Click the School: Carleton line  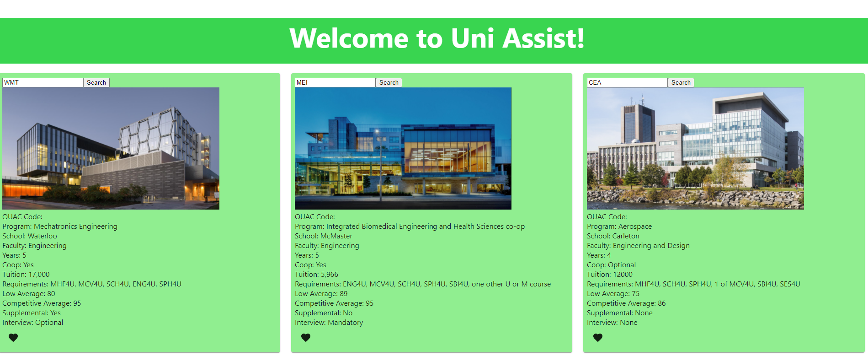coord(613,236)
